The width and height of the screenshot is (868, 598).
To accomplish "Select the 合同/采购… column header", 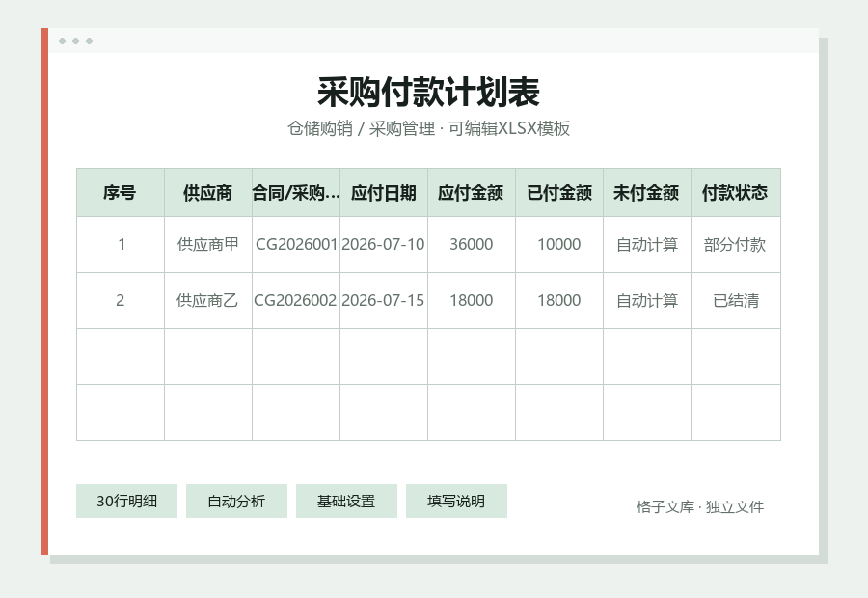I will pyautogui.click(x=296, y=193).
